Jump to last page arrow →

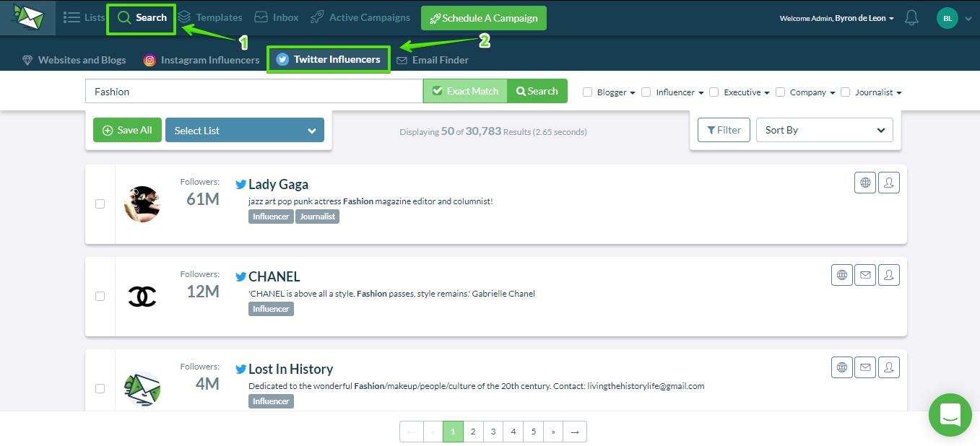point(575,432)
